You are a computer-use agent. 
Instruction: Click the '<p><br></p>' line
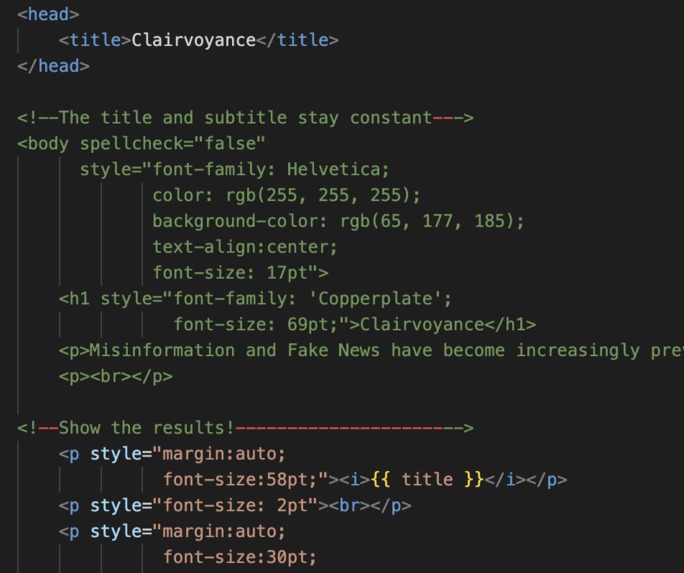tap(116, 376)
